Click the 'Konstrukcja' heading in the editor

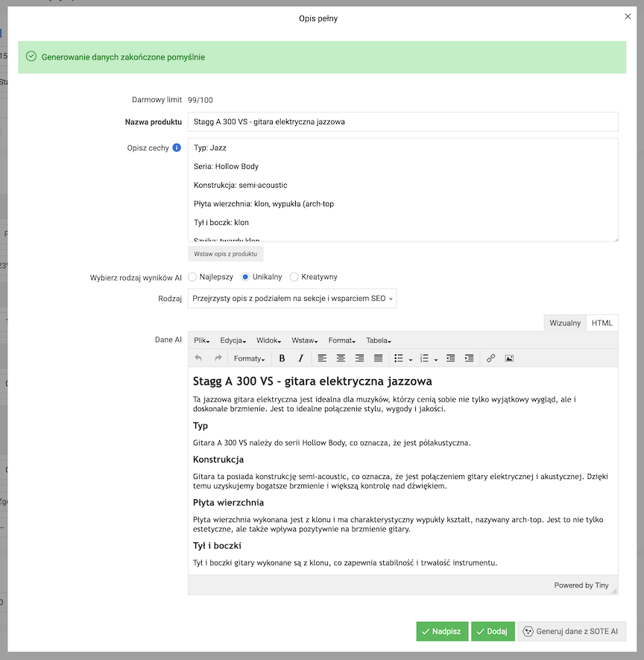tap(218, 460)
